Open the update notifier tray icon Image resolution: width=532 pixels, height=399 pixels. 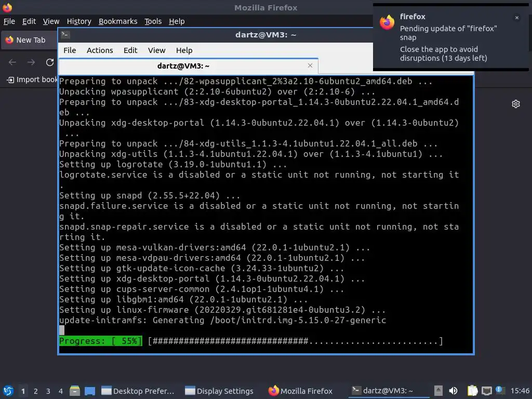499,390
